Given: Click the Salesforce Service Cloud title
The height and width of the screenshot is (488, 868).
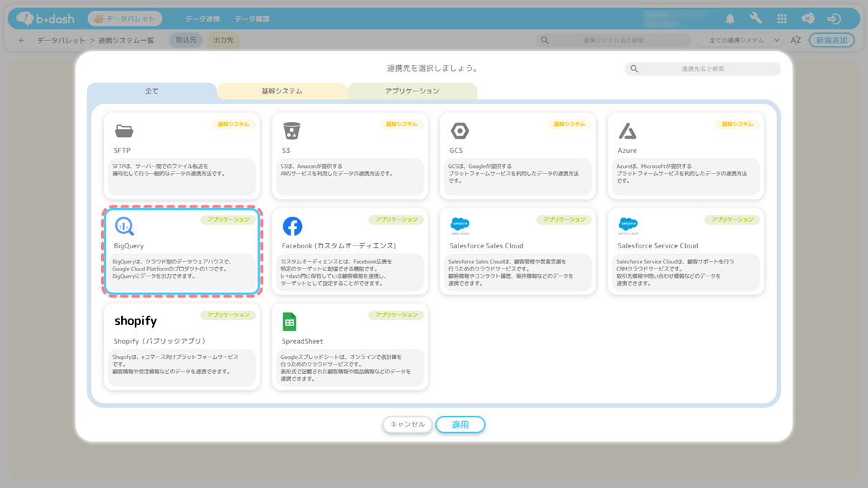Looking at the screenshot, I should (x=658, y=246).
